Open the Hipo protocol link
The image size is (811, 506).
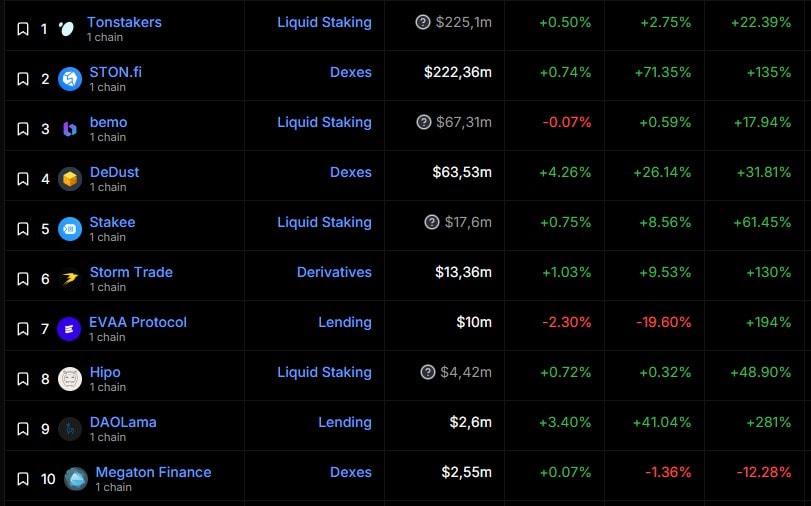[105, 372]
